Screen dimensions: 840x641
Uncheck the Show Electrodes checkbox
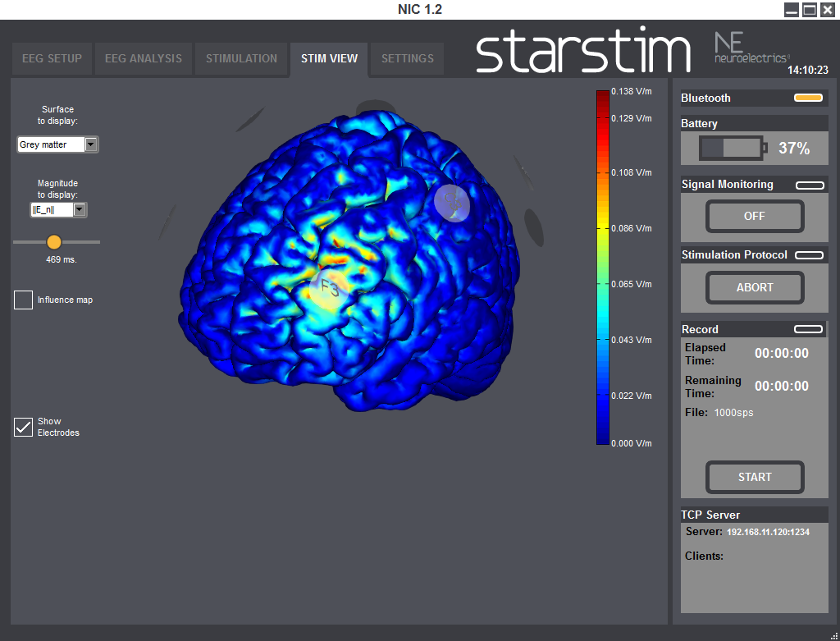tap(23, 427)
